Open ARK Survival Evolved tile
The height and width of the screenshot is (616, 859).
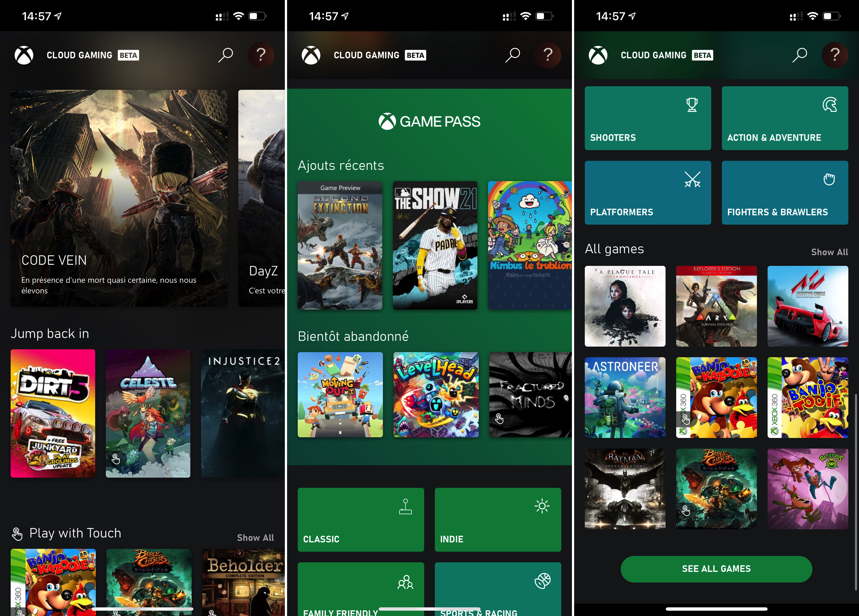tap(716, 306)
